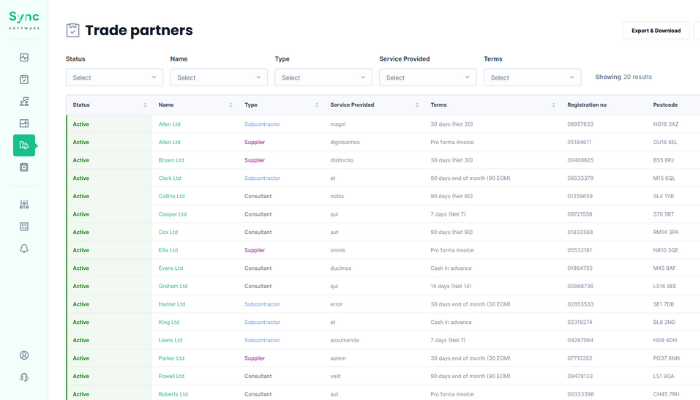Click the Sync Software logo
Image resolution: width=700 pixels, height=400 pixels.
click(x=24, y=20)
